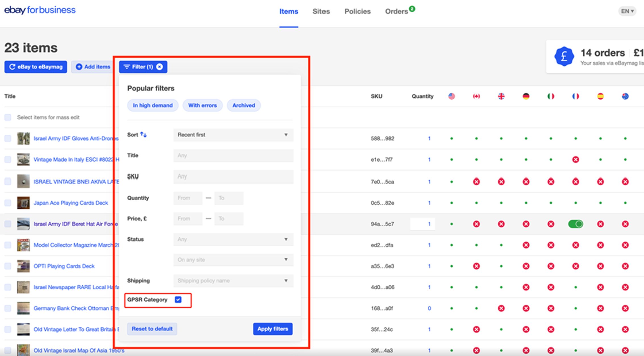
Task: Switch to the Policies tab
Action: click(357, 11)
